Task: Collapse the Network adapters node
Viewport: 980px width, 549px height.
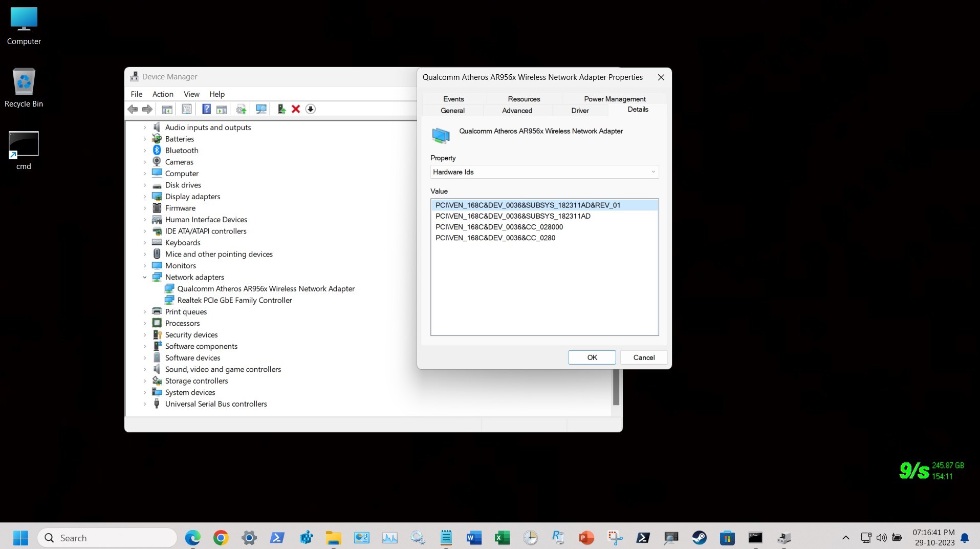Action: click(145, 277)
